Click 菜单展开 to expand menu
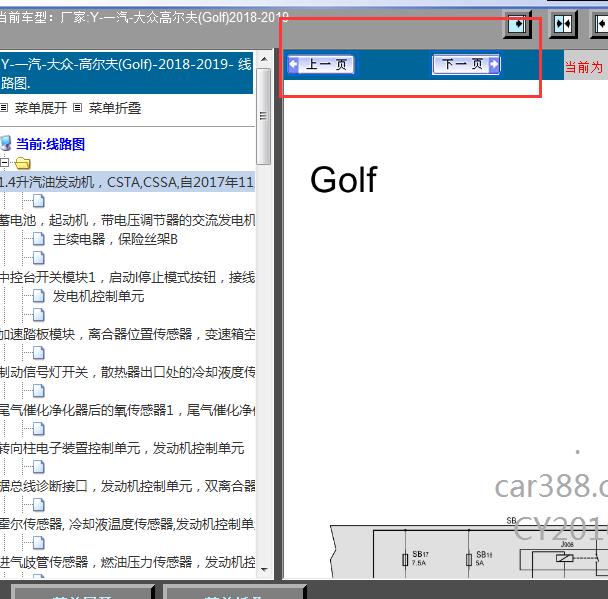The image size is (608, 599). click(40, 108)
